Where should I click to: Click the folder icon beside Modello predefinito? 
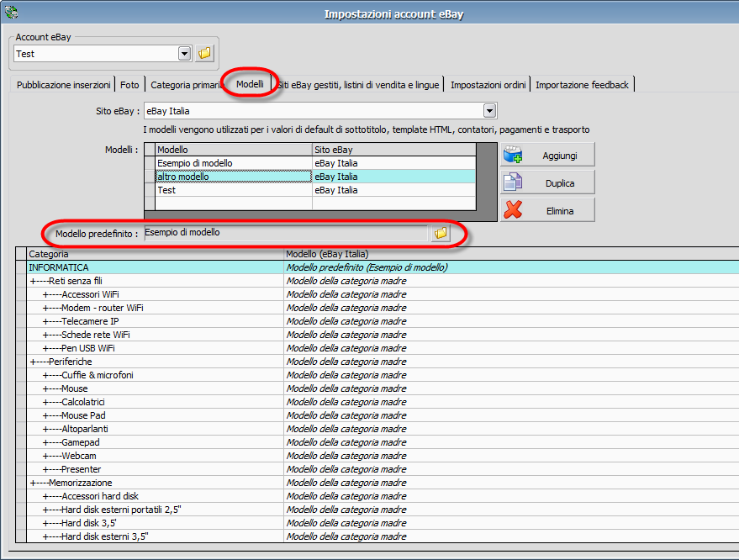click(x=441, y=233)
